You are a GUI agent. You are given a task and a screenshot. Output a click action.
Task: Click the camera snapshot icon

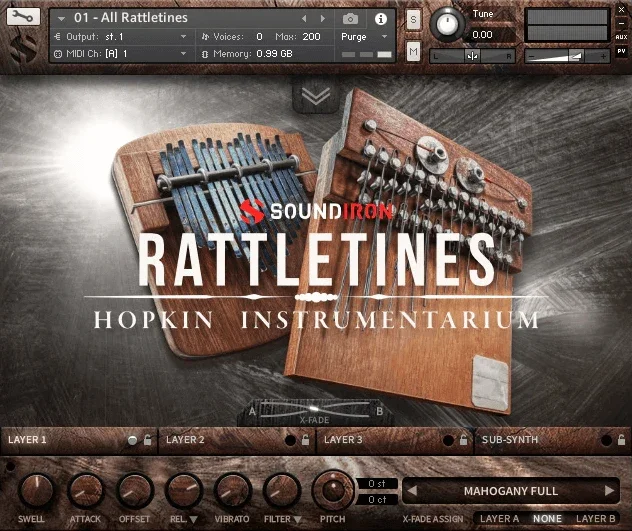350,19
